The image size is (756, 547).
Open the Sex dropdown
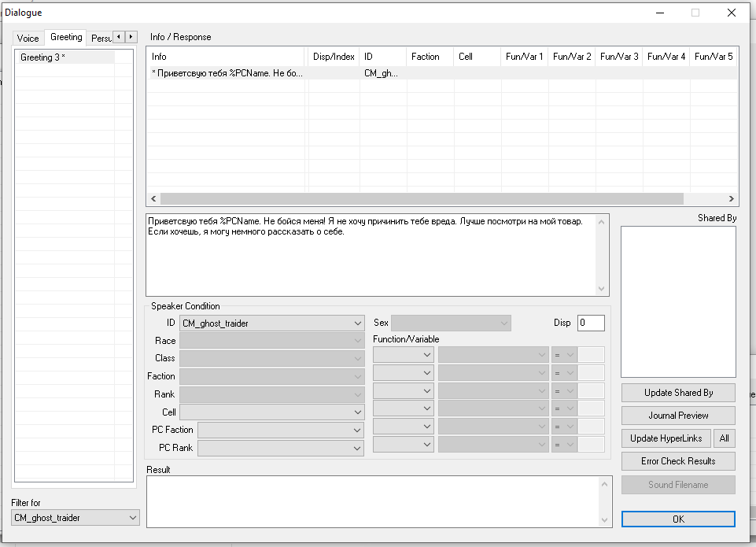click(451, 323)
